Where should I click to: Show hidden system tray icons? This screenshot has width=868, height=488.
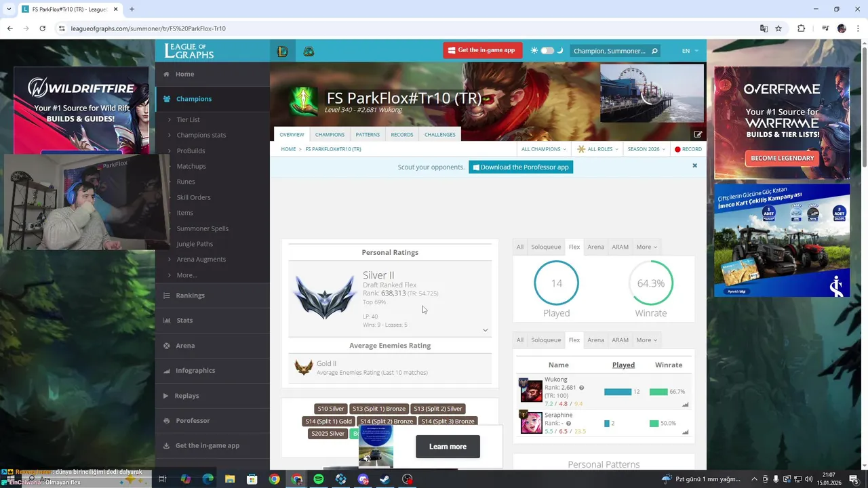tap(754, 479)
